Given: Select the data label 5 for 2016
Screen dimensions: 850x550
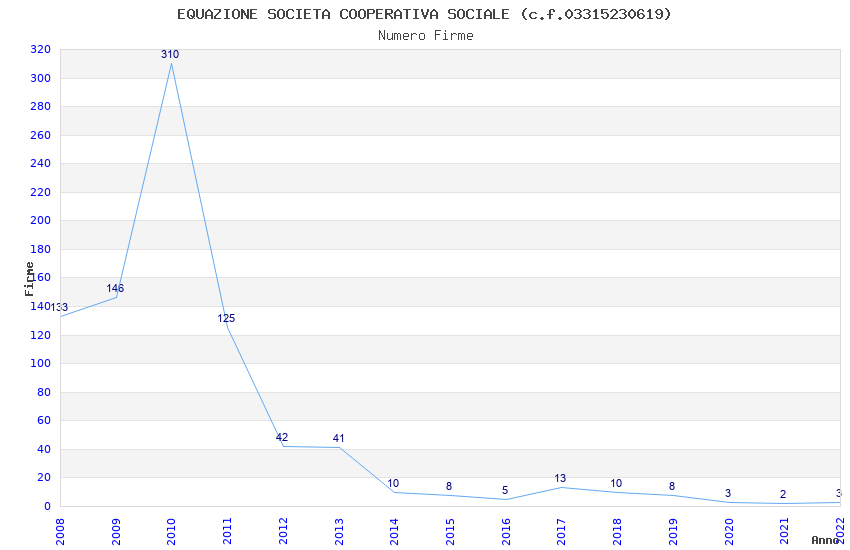Looking at the screenshot, I should (505, 490).
